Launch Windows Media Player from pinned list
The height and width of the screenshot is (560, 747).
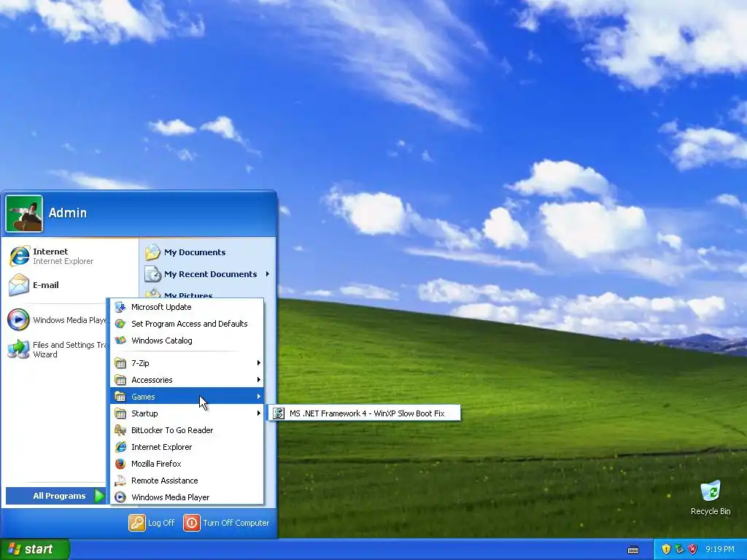(x=19, y=320)
